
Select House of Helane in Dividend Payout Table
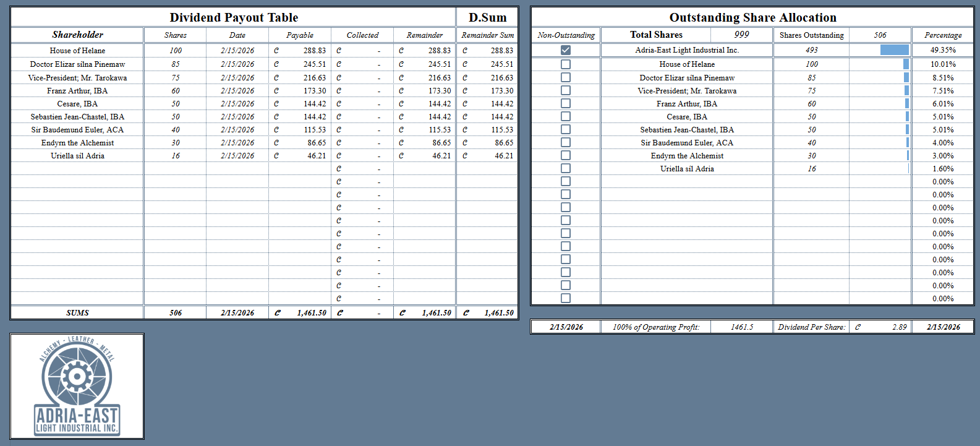[77, 51]
